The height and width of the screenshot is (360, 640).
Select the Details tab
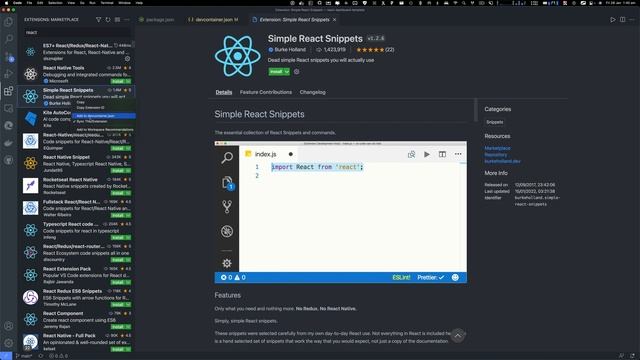pos(224,92)
